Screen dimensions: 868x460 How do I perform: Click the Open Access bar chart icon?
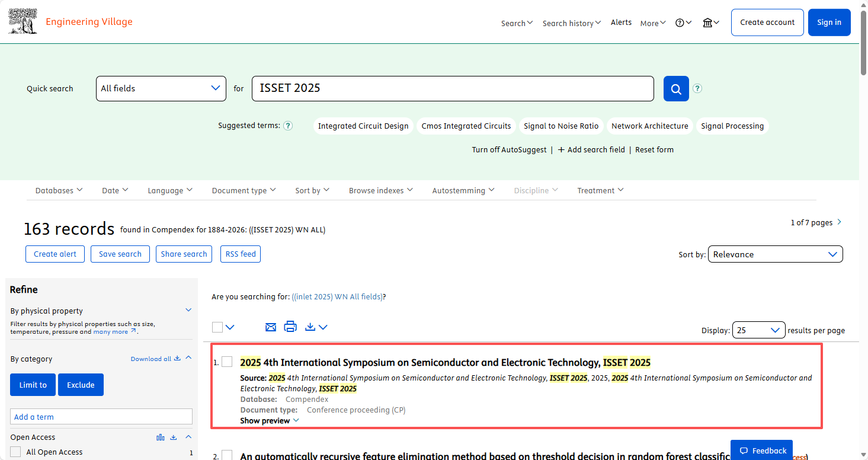point(160,437)
